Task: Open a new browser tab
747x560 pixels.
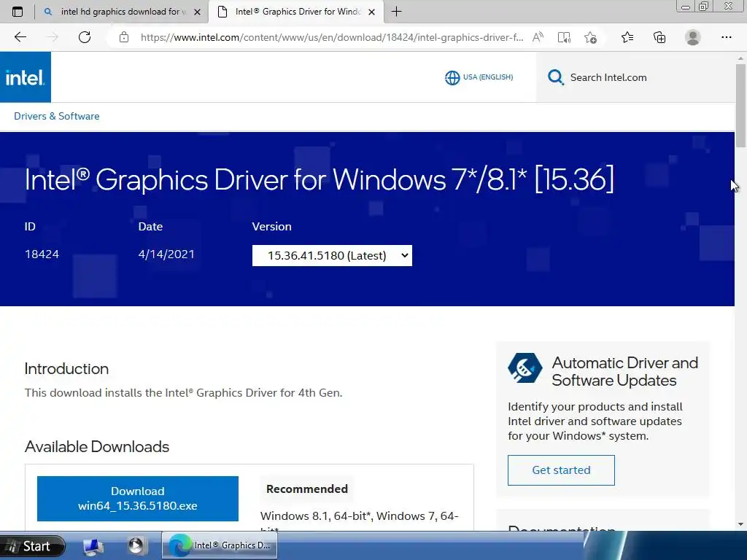Action: tap(396, 12)
